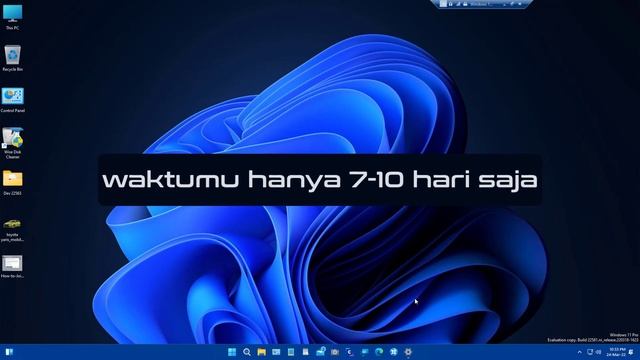Select the How-to-Joi... desktop image file
640x360 pixels.
click(12, 267)
